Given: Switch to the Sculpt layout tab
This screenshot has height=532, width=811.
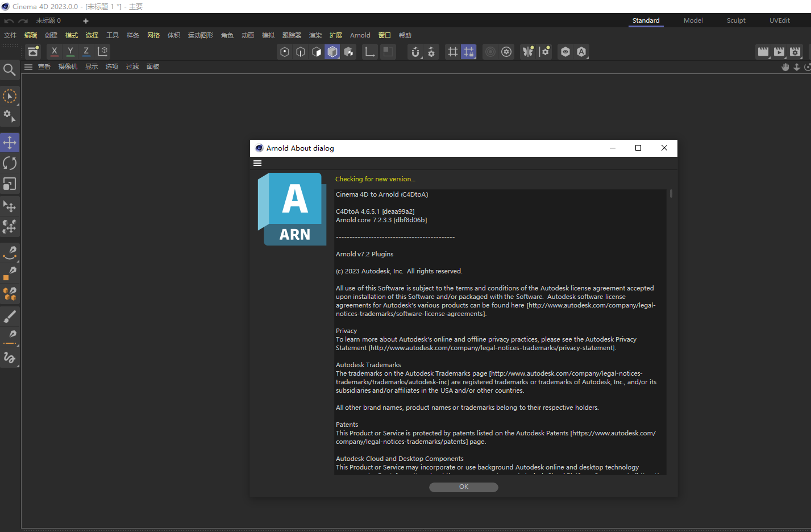Looking at the screenshot, I should (736, 20).
